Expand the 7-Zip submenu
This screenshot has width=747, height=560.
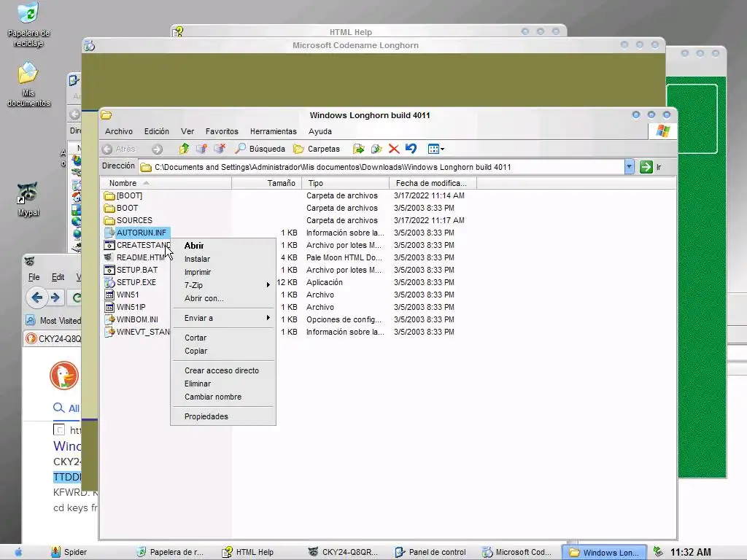[223, 285]
